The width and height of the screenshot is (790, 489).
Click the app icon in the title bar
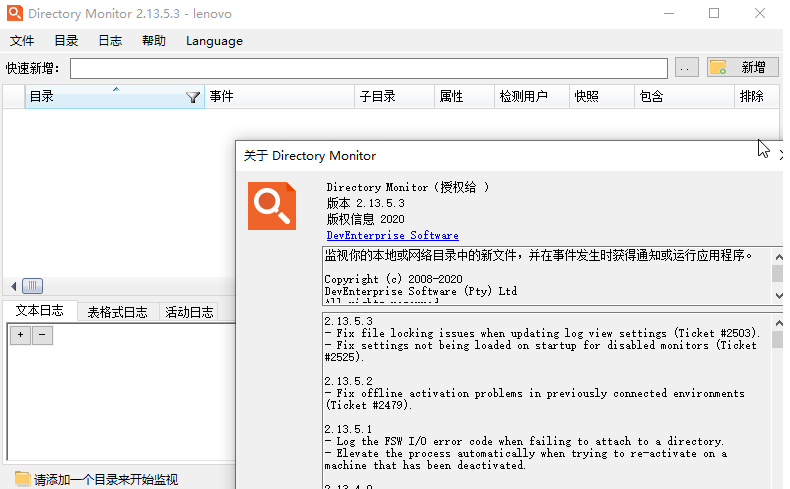click(x=13, y=14)
